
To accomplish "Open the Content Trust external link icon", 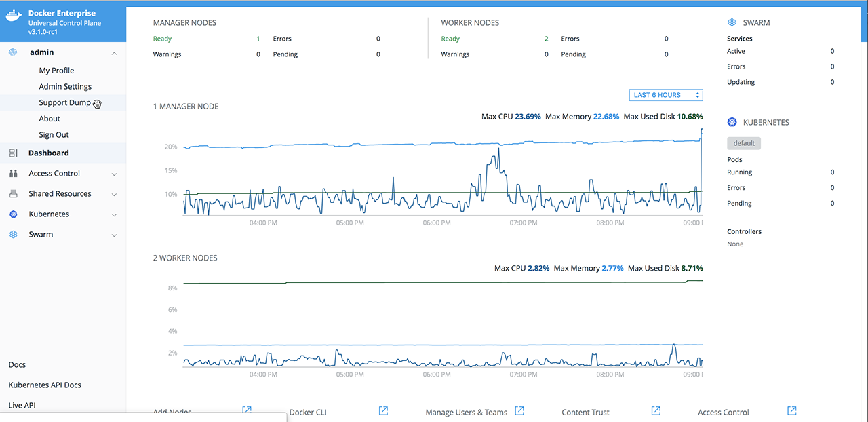I will tap(656, 411).
